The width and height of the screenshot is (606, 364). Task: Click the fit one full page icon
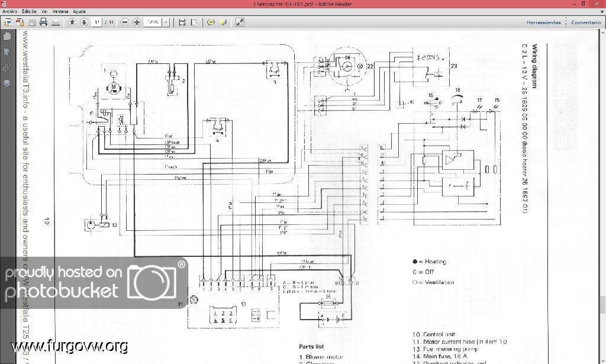(194, 22)
